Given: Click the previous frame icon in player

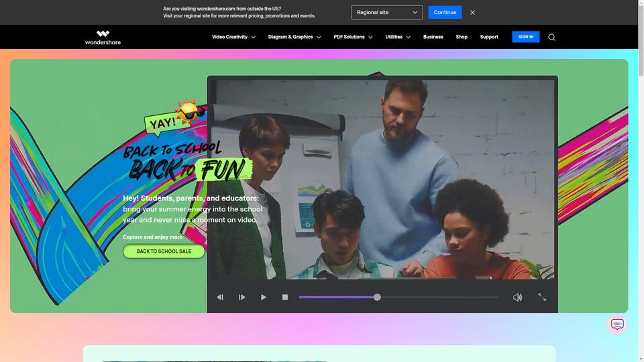Looking at the screenshot, I should click(220, 297).
